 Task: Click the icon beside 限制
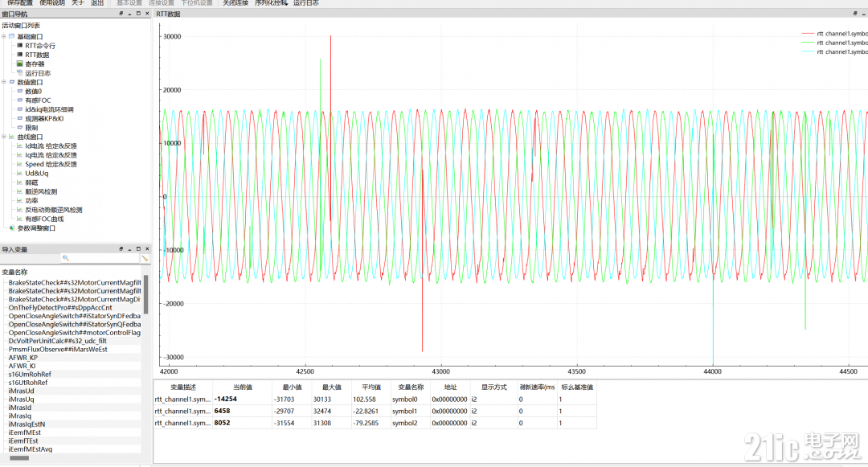click(20, 128)
